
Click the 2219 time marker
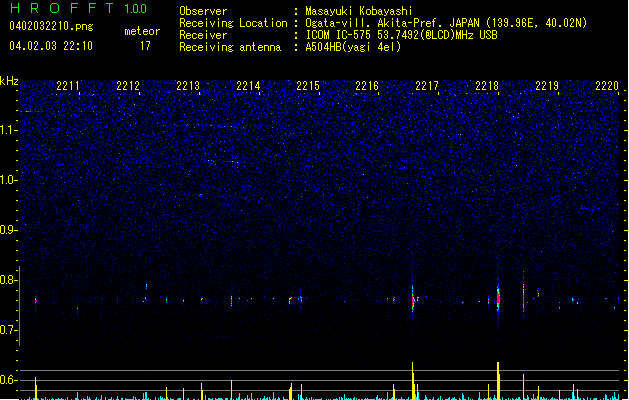(x=547, y=85)
